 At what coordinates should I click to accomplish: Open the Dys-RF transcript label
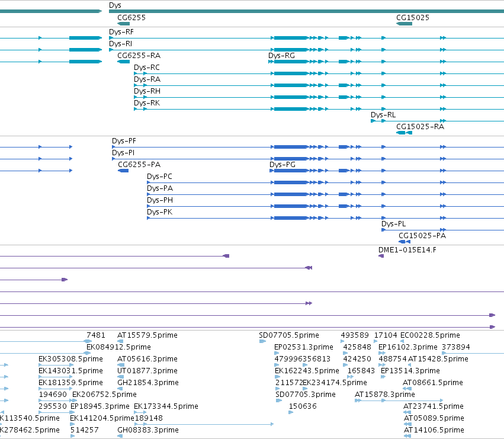[x=121, y=32]
